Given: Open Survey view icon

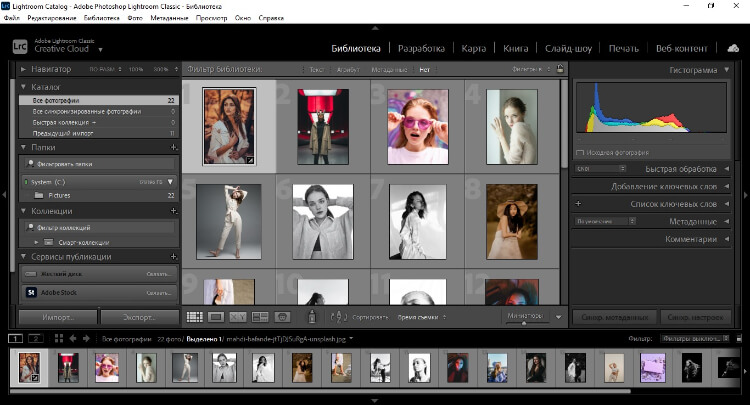Looking at the screenshot, I should pos(260,316).
